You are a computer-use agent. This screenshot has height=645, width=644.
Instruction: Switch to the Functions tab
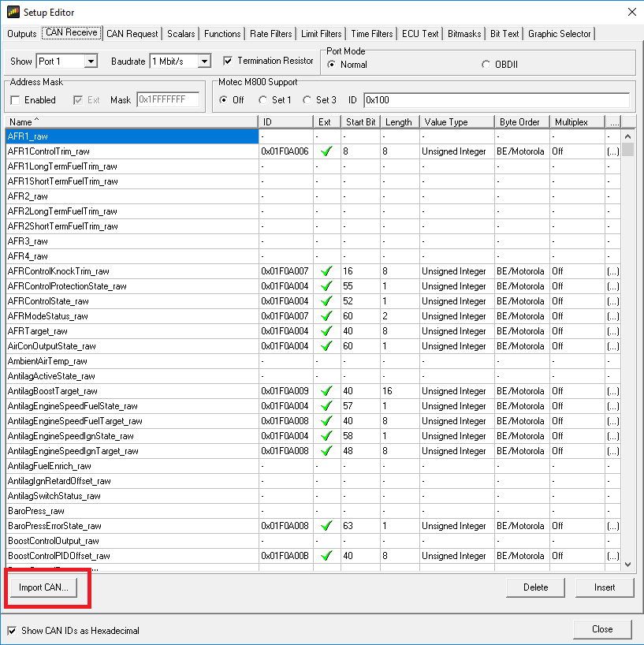pos(222,34)
